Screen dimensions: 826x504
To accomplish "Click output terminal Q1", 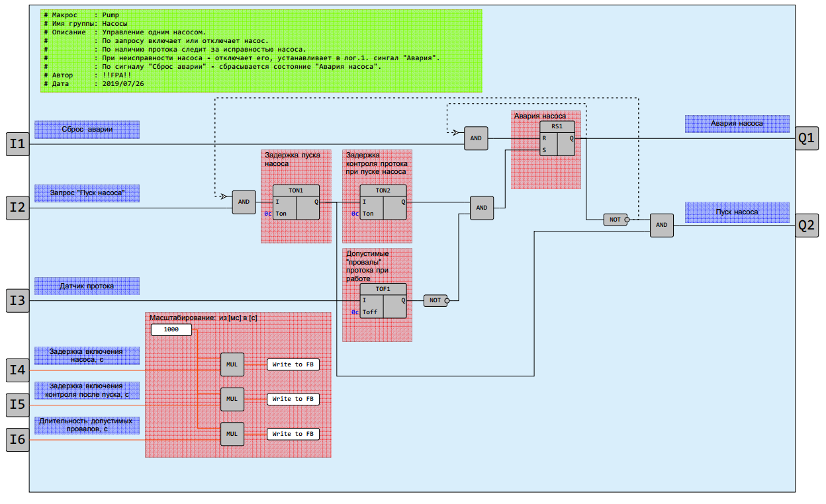I will coord(807,138).
